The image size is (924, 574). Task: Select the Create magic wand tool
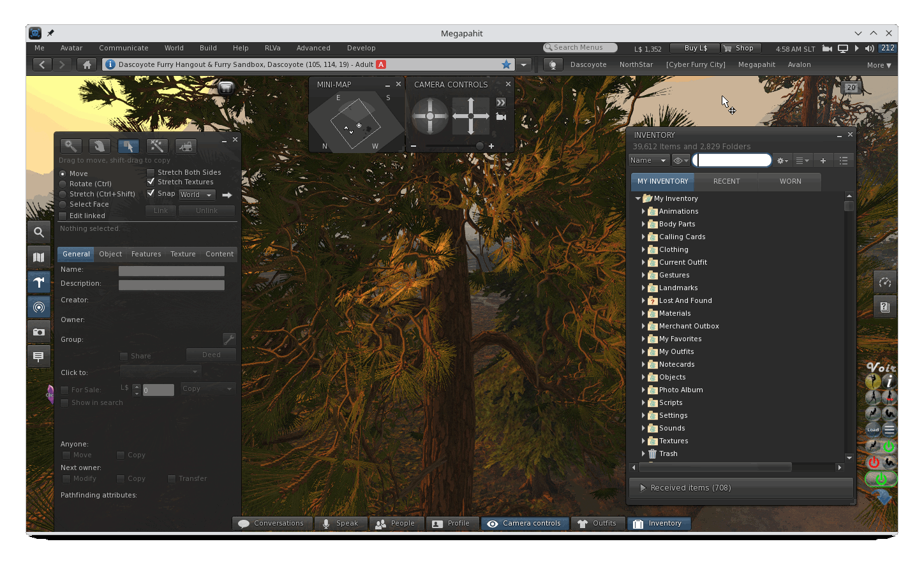click(x=157, y=145)
